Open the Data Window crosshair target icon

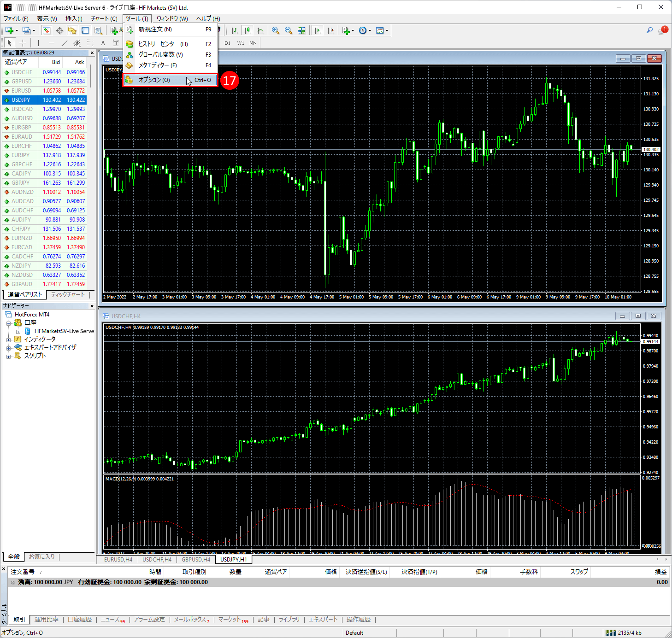click(x=59, y=30)
